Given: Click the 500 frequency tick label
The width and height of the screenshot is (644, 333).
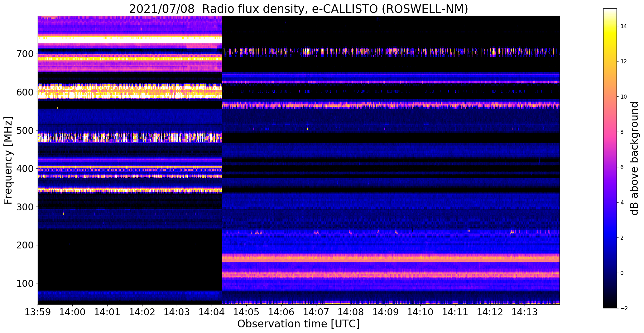Looking at the screenshot, I should [x=24, y=130].
